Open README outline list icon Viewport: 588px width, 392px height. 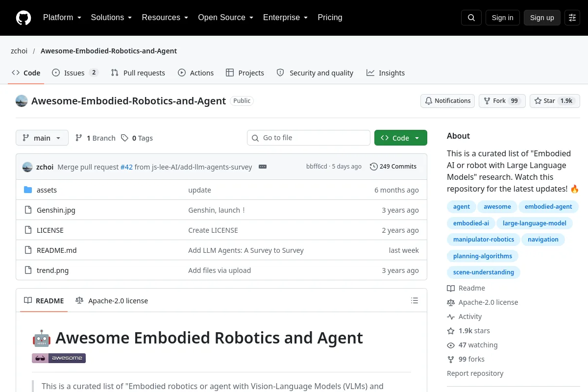pos(415,300)
